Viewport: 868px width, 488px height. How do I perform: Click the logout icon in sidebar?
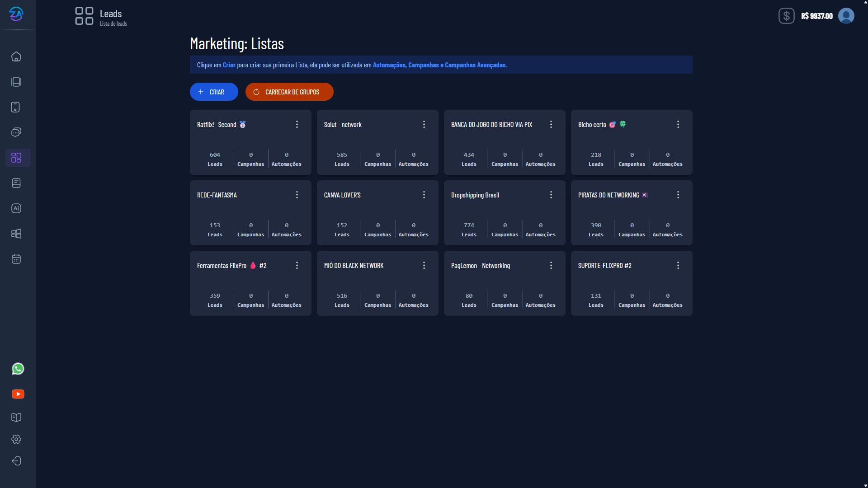coord(16,461)
